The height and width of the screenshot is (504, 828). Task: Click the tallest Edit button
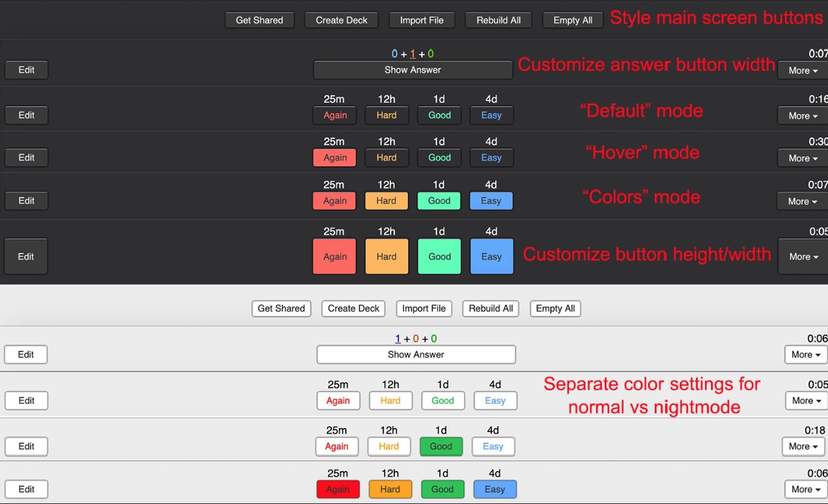pos(26,257)
